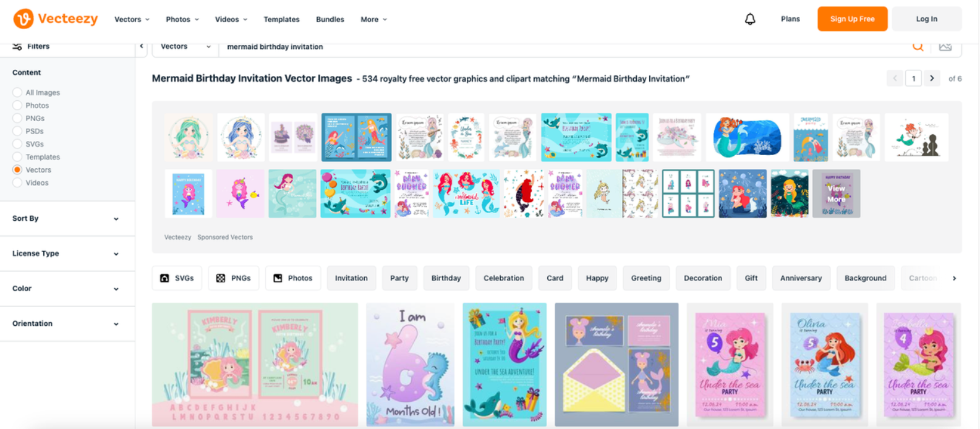Click the View More sponsored thumbnail
The image size is (980, 429).
pyautogui.click(x=836, y=193)
